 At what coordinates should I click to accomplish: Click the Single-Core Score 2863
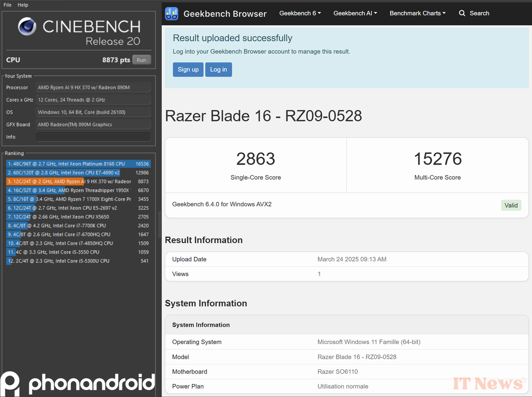[x=256, y=159]
